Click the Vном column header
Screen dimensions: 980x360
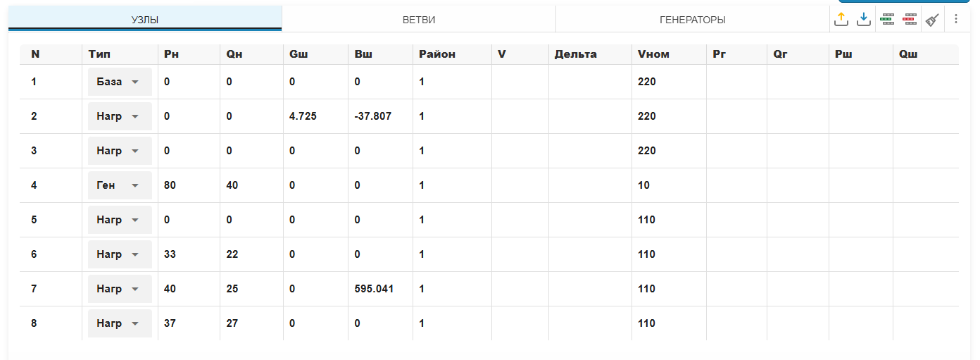coord(653,54)
